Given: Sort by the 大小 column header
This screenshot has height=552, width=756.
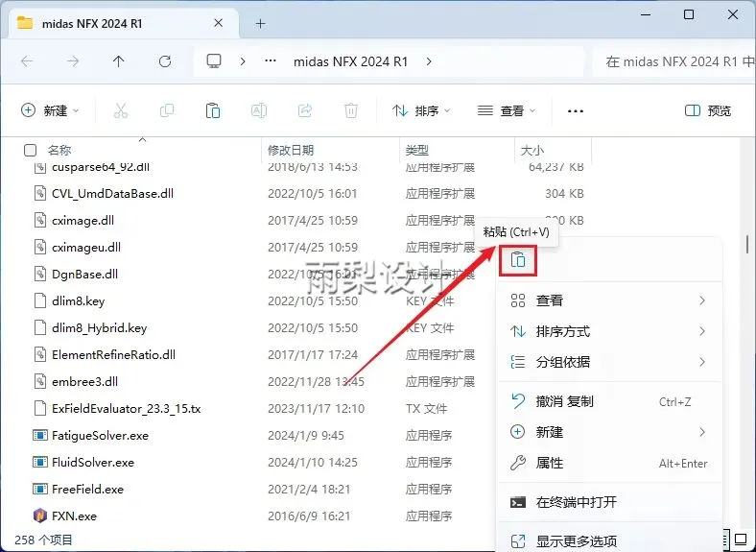Looking at the screenshot, I should [x=532, y=150].
